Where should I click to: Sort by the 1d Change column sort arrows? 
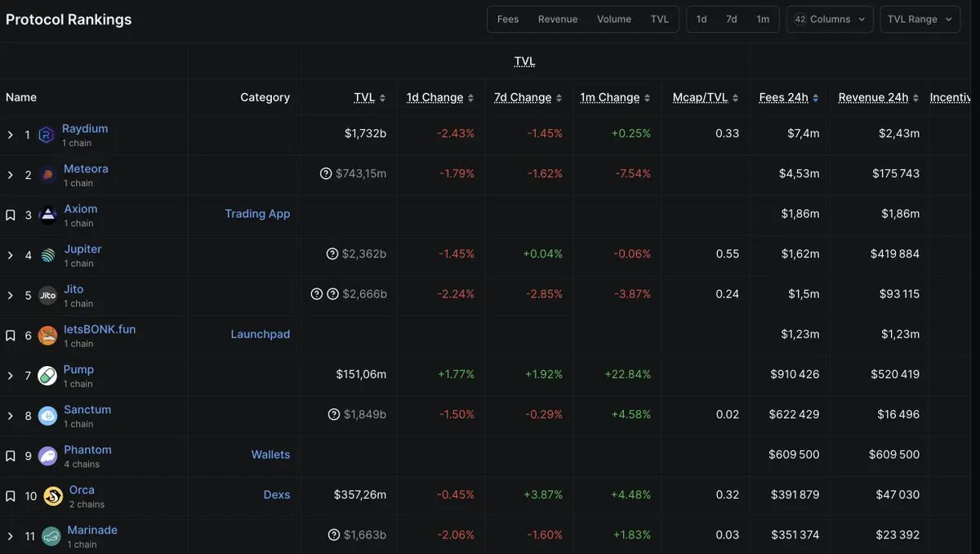[470, 98]
